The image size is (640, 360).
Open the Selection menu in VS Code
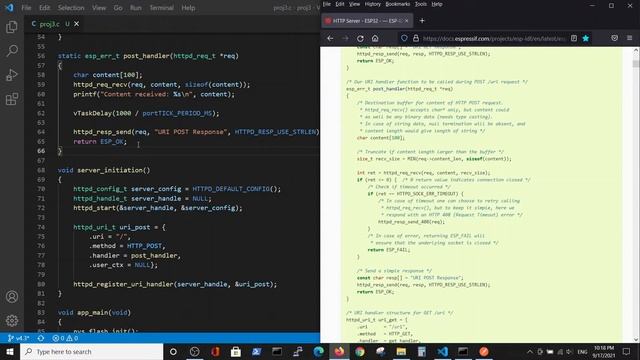point(71,8)
